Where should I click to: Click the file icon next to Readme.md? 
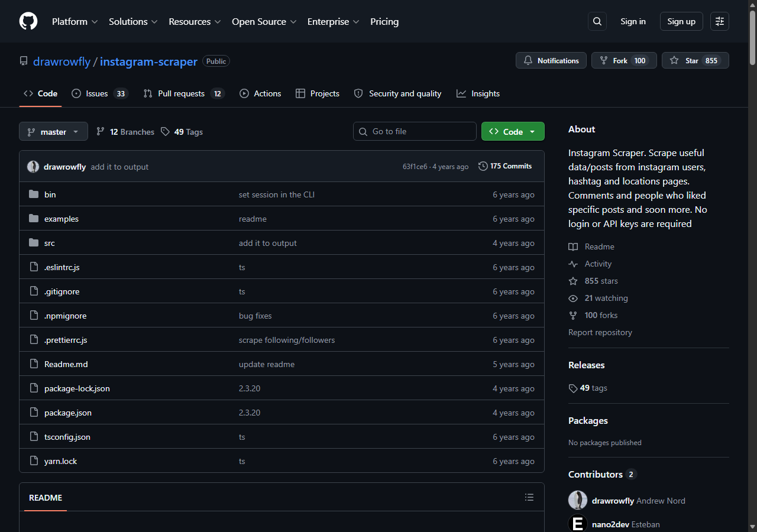tap(34, 364)
